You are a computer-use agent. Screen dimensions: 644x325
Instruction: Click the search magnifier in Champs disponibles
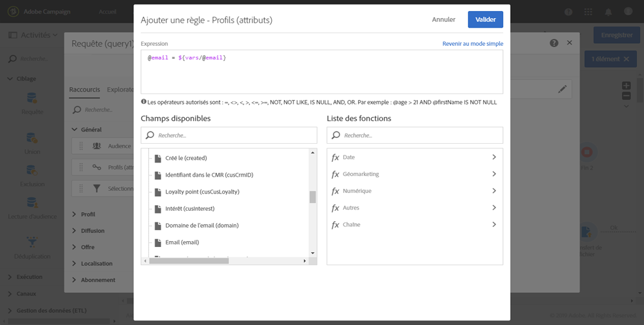[150, 135]
